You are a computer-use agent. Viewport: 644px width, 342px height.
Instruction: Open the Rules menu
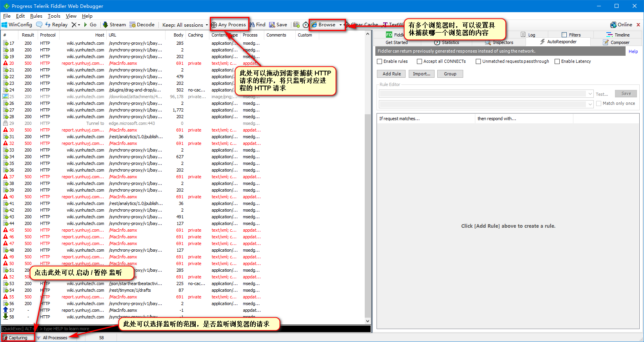pos(36,16)
